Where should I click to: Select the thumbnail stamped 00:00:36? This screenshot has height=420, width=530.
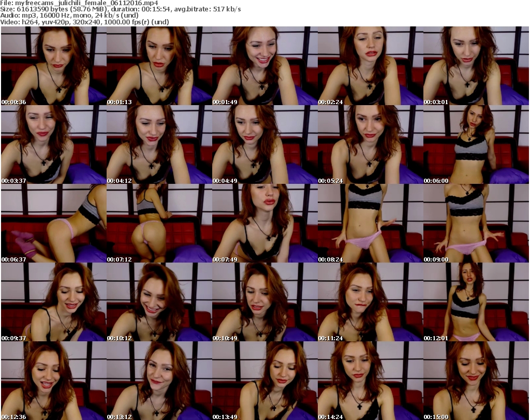[x=54, y=66]
